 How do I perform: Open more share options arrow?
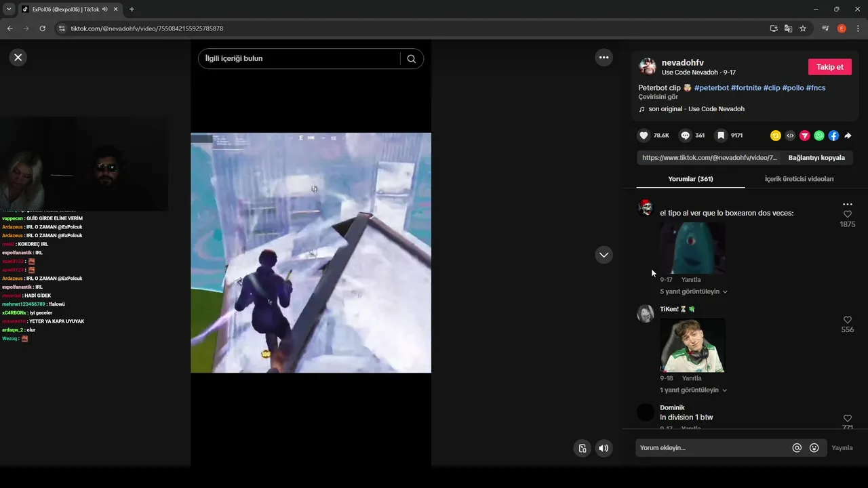click(x=848, y=136)
